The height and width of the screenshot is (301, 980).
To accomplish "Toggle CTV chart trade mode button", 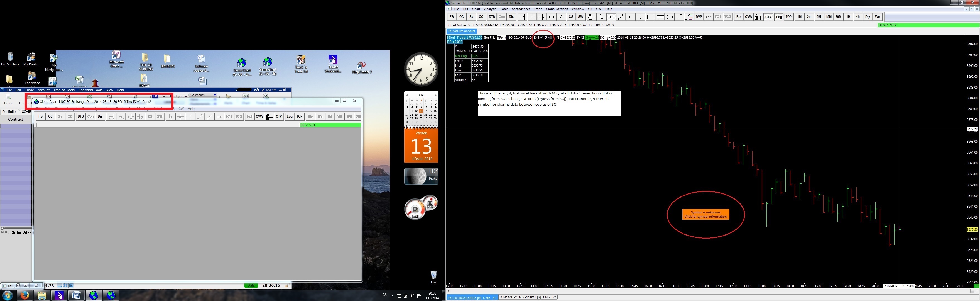I will [x=768, y=17].
